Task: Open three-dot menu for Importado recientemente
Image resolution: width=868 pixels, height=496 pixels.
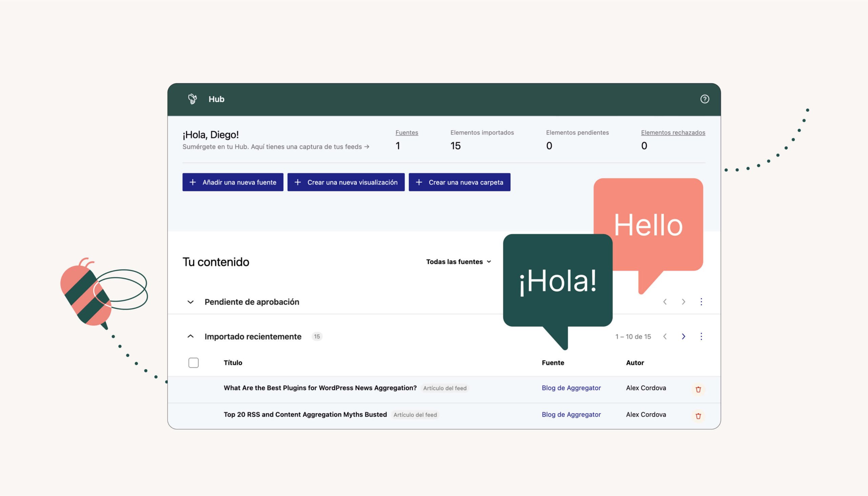Action: (701, 337)
